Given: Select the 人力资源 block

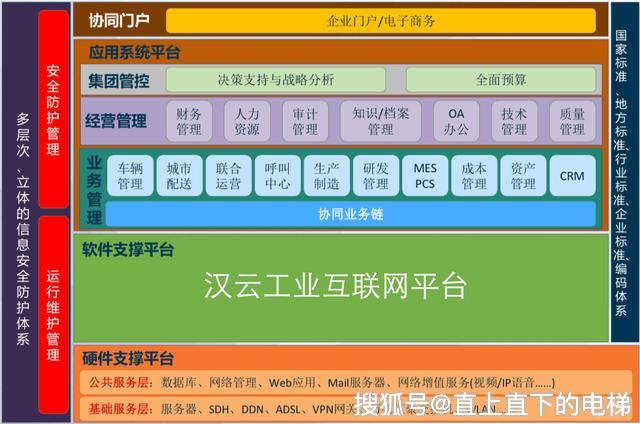Looking at the screenshot, I should point(247,121).
